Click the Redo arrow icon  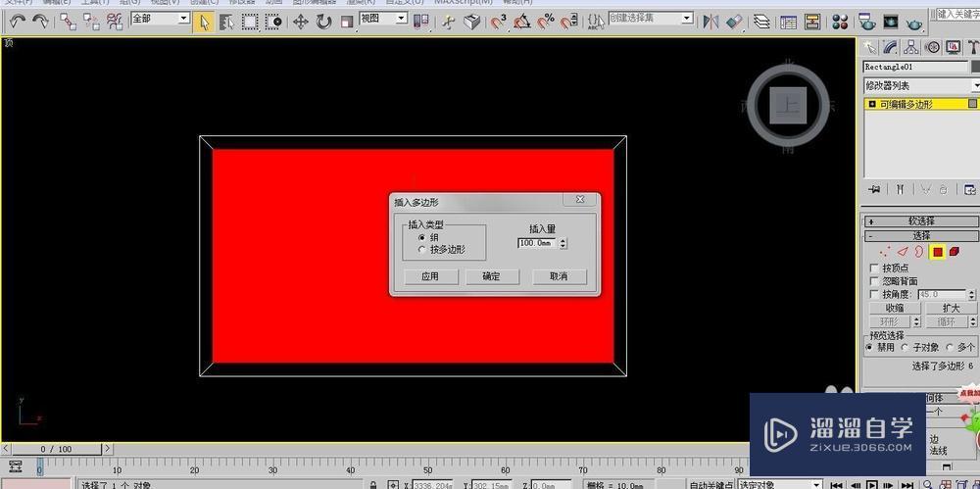tap(40, 22)
